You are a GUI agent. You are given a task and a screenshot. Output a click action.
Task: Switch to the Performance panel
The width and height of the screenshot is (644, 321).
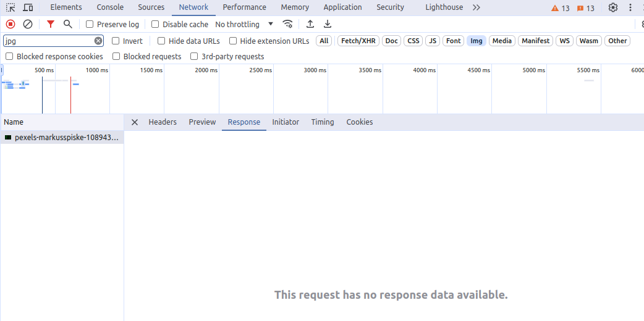(244, 7)
